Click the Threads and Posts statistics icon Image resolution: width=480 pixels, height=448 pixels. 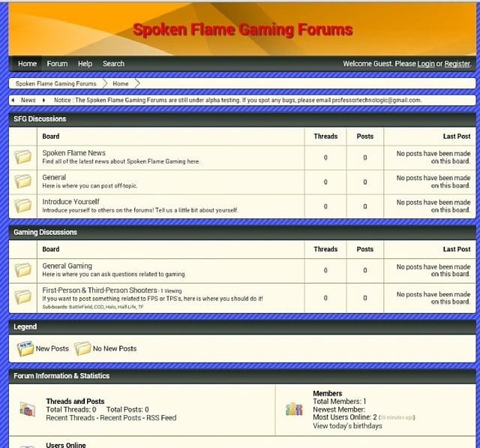point(28,410)
